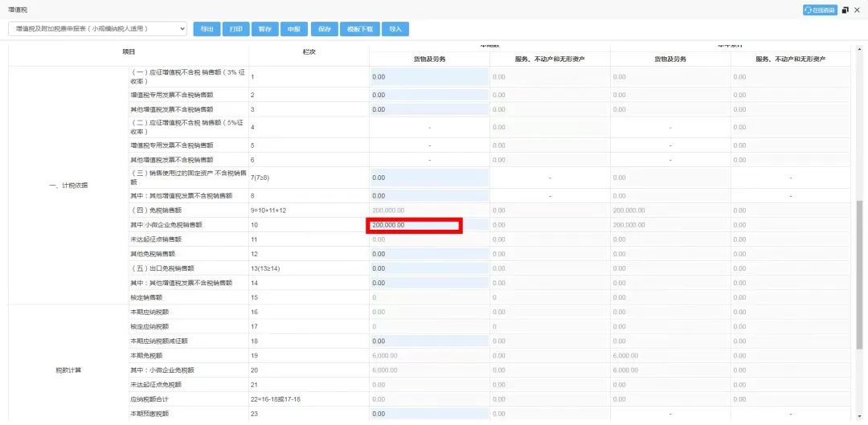This screenshot has width=868, height=425.
Task: Click row 7 销售使用过的固定资产 货物及劳务 input
Action: (x=429, y=178)
